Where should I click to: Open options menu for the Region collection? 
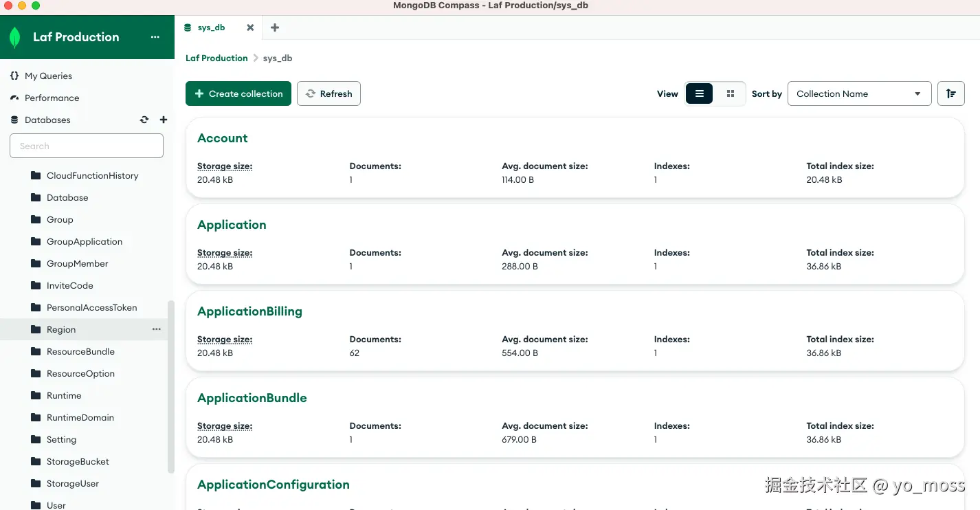pyautogui.click(x=157, y=329)
